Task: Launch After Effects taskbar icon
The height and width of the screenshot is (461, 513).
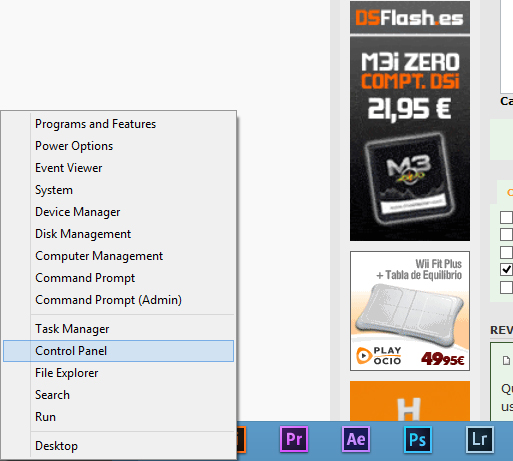Action: tap(356, 439)
